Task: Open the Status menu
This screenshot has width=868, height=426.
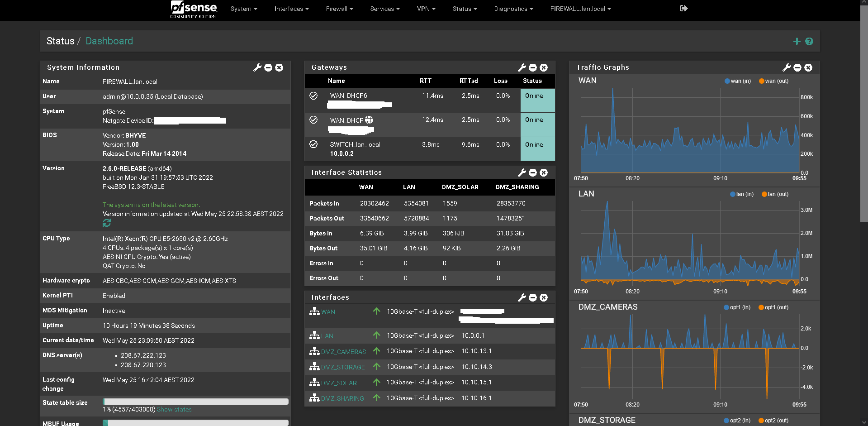Action: point(465,9)
